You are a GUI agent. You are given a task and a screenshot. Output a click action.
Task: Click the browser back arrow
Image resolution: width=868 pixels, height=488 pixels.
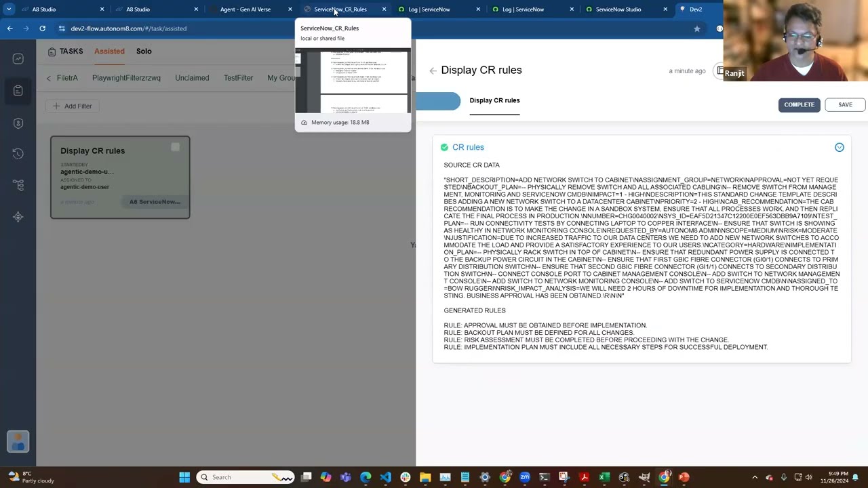click(9, 28)
